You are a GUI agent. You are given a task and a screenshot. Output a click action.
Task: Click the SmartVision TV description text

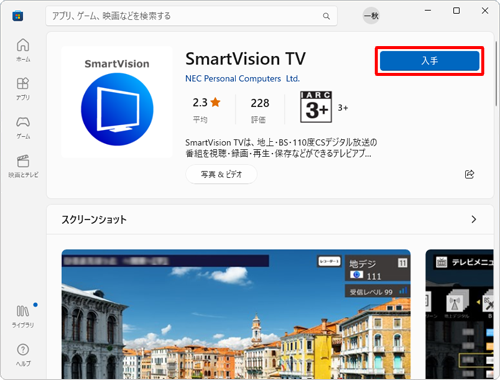281,148
